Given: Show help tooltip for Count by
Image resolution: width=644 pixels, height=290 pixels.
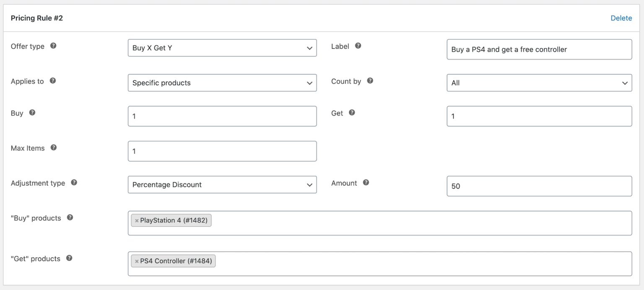Looking at the screenshot, I should click(370, 81).
